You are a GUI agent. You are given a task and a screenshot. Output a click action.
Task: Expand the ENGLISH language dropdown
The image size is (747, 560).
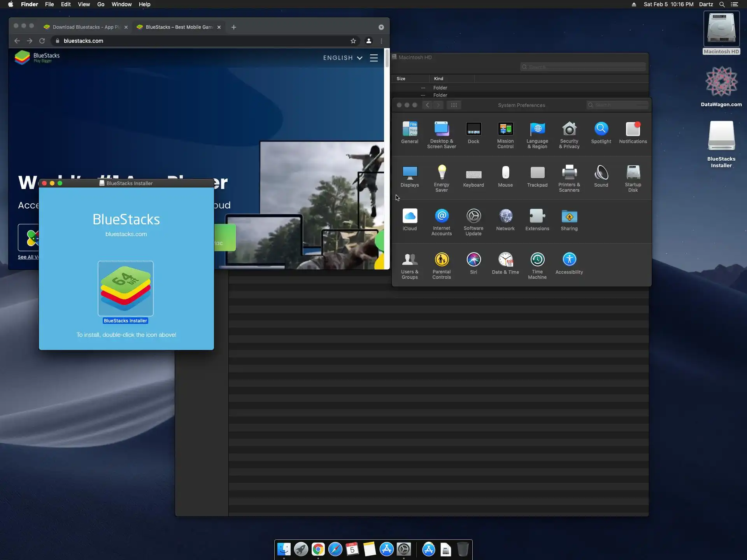click(342, 58)
